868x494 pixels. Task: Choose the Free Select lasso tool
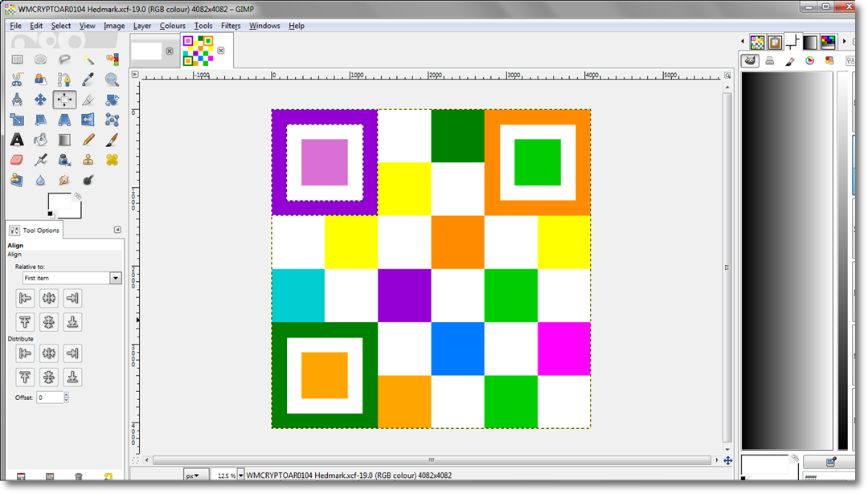point(64,59)
